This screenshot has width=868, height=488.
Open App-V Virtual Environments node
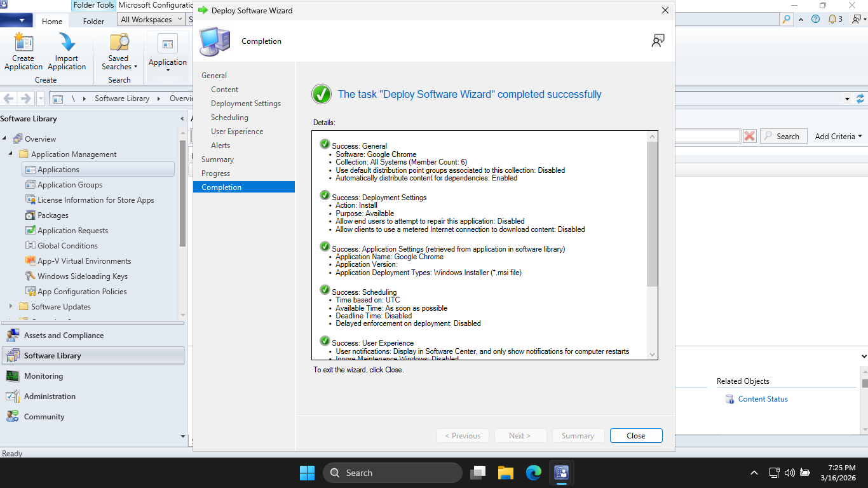coord(84,261)
